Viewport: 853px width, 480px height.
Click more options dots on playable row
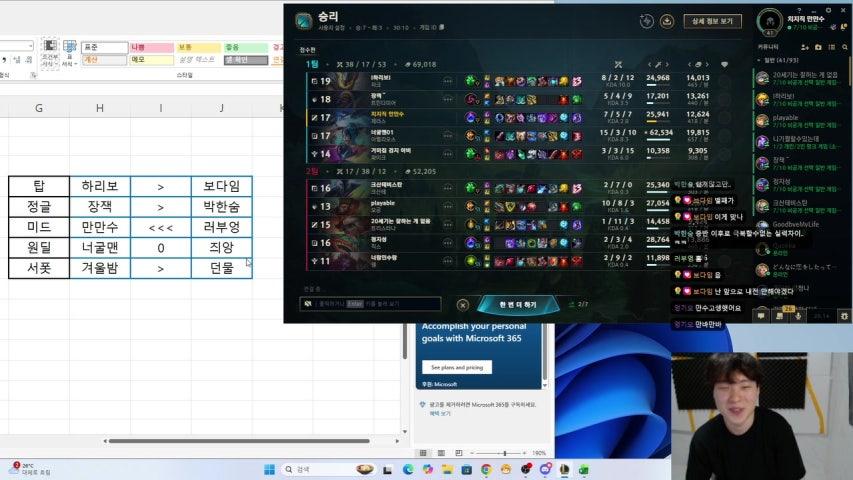coord(448,206)
